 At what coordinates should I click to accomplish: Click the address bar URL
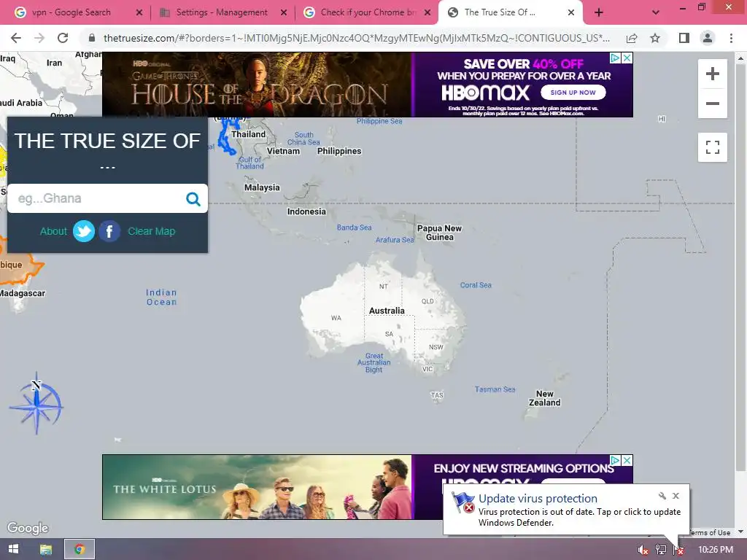pyautogui.click(x=356, y=38)
